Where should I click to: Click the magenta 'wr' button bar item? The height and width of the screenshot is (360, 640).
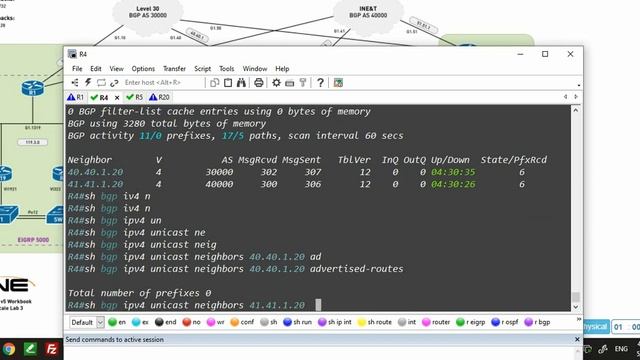(x=216, y=322)
